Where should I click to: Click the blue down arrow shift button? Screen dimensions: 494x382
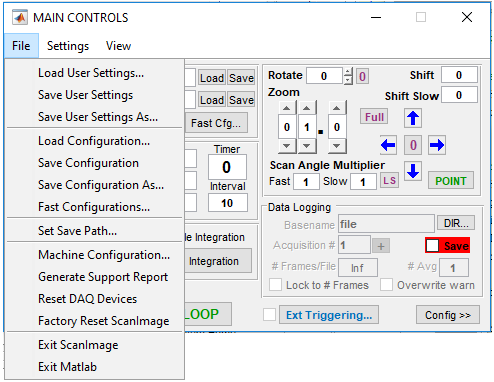(413, 171)
